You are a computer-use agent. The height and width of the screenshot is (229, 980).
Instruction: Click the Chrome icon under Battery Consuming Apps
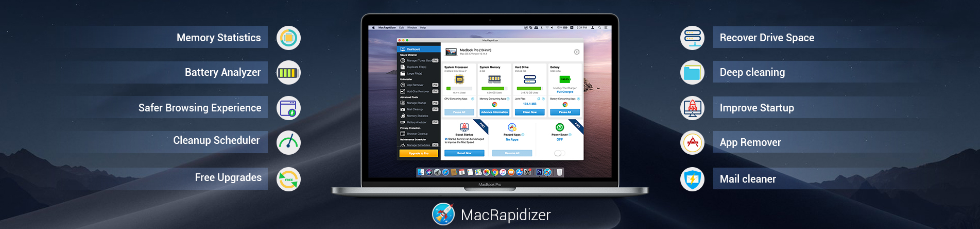pyautogui.click(x=565, y=104)
